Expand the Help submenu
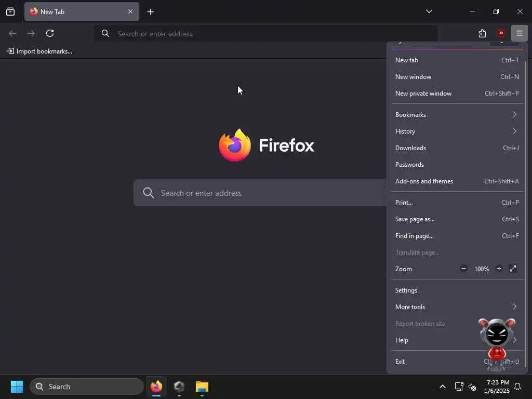This screenshot has width=532, height=399. coord(457,340)
